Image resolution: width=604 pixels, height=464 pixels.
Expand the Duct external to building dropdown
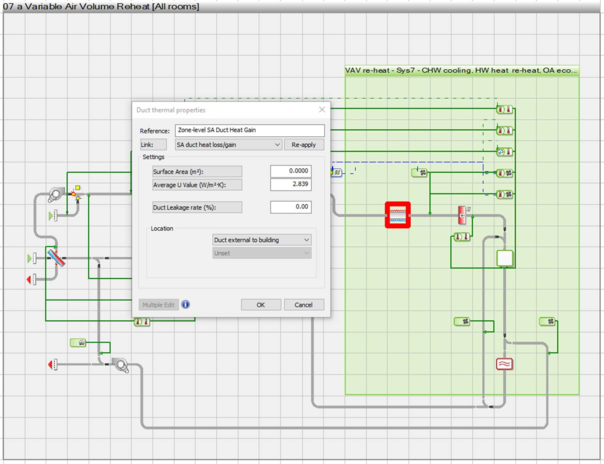261,240
